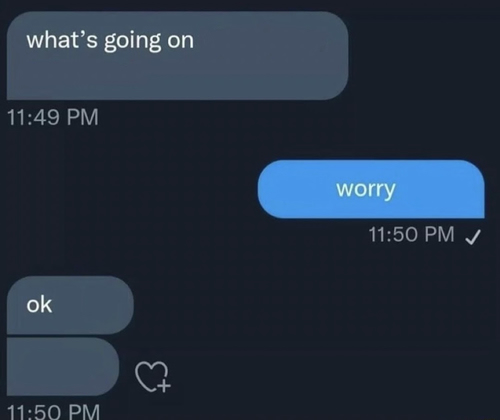Click the blank gray bubble below "ok"

click(63, 366)
